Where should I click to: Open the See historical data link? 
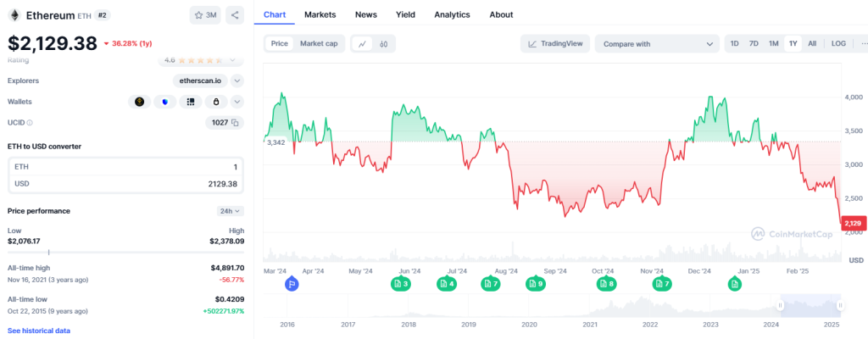tap(39, 331)
